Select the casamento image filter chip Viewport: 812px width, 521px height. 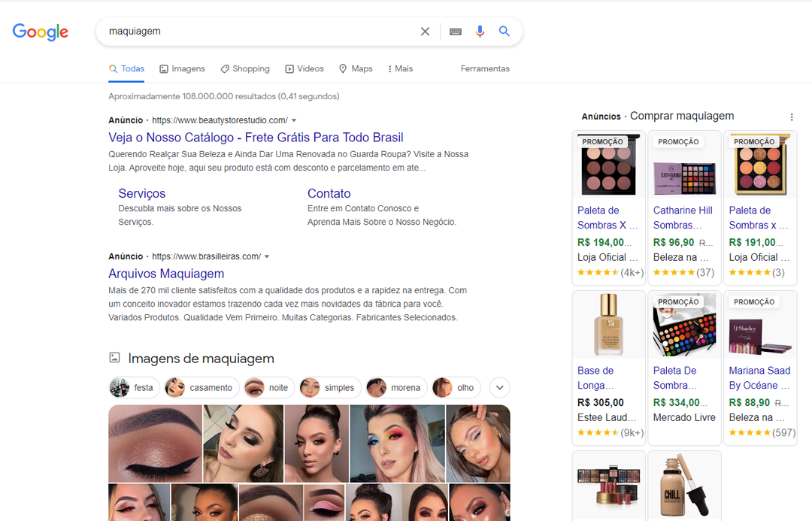[x=201, y=388]
